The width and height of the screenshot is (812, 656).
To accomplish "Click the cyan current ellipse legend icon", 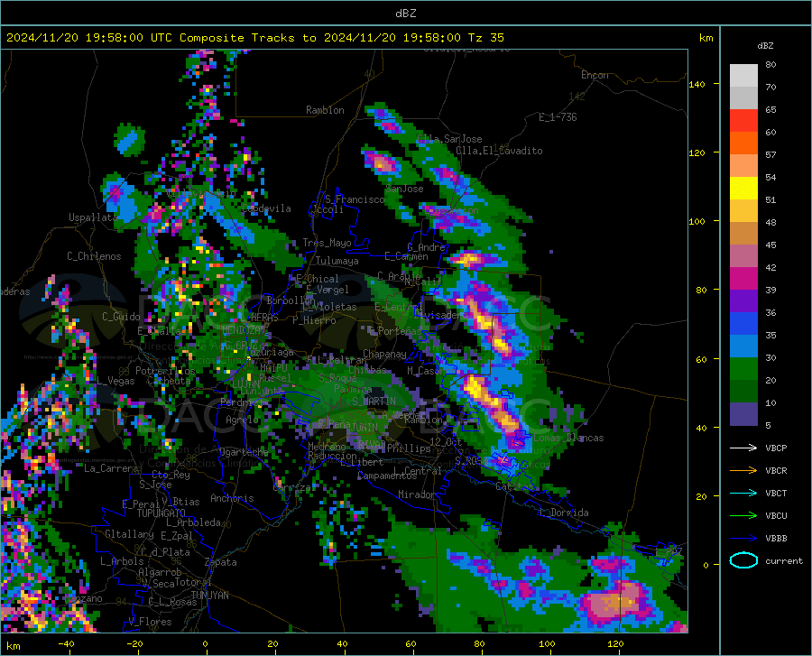I will (743, 560).
